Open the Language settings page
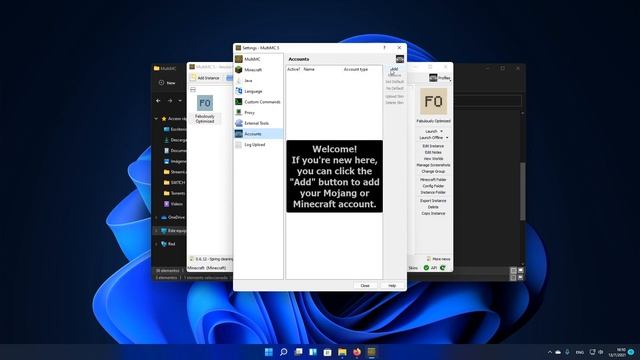This screenshot has height=360, width=640. [258, 91]
